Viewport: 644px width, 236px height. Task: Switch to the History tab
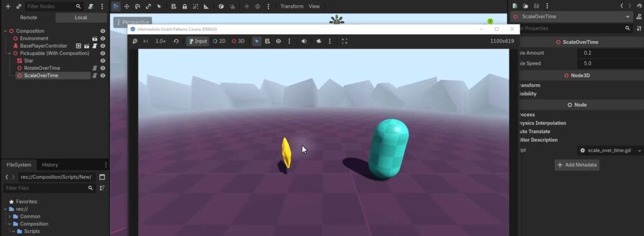[50, 165]
